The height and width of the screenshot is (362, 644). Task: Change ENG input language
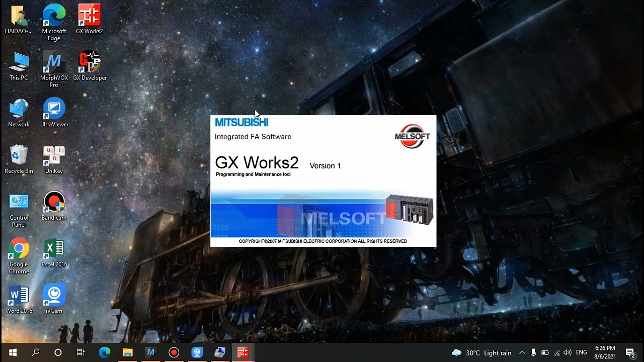581,353
